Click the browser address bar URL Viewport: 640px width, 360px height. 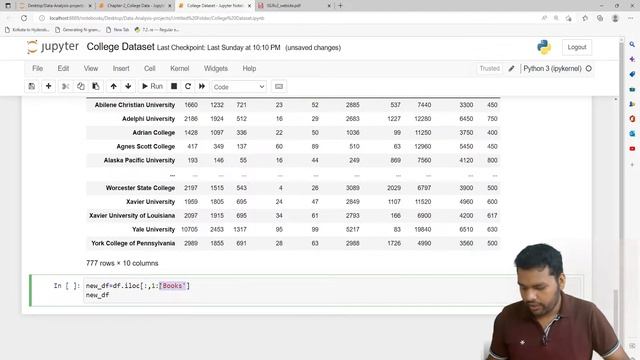[x=157, y=18]
